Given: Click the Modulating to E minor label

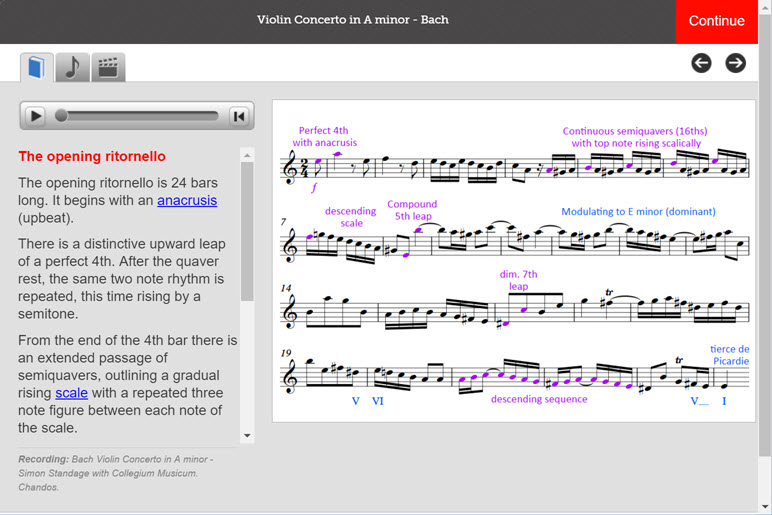Looking at the screenshot, I should point(639,212).
